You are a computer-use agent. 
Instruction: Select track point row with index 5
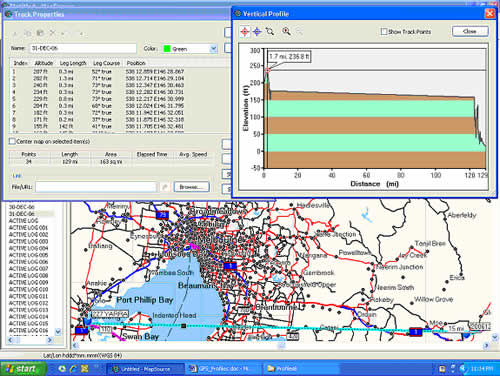click(120, 99)
